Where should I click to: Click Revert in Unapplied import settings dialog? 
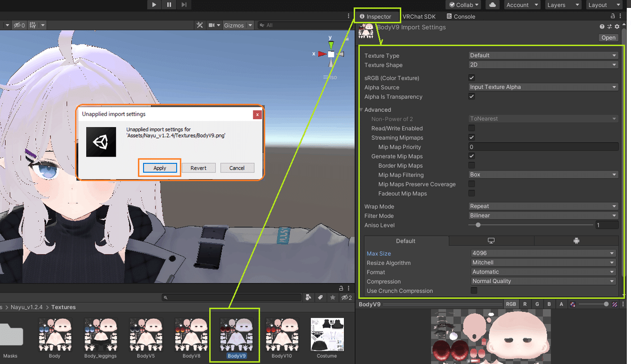[x=199, y=168]
